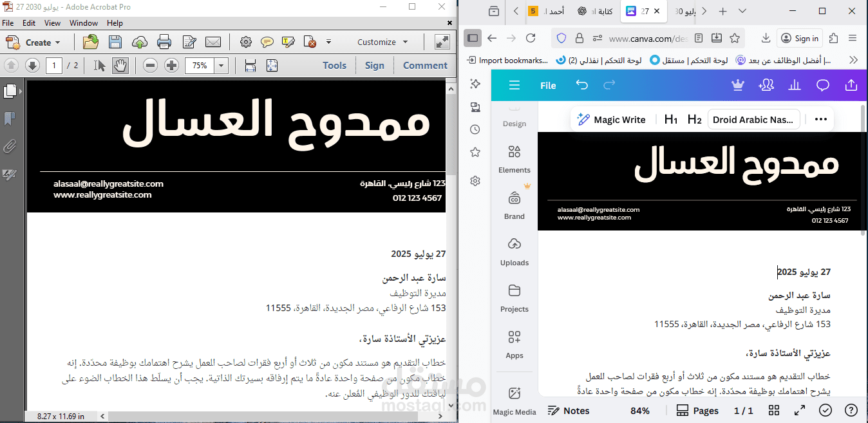Print the PDF using the printer icon

point(164,42)
